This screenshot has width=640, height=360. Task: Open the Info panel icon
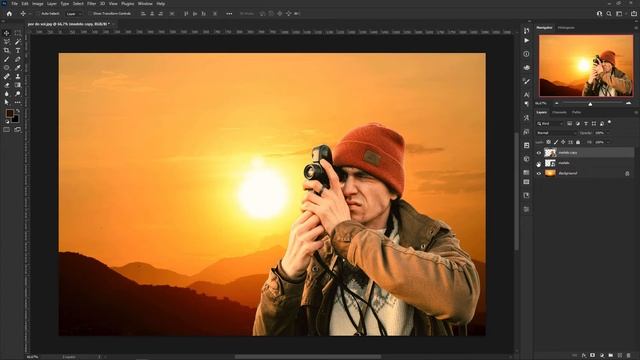tap(527, 54)
